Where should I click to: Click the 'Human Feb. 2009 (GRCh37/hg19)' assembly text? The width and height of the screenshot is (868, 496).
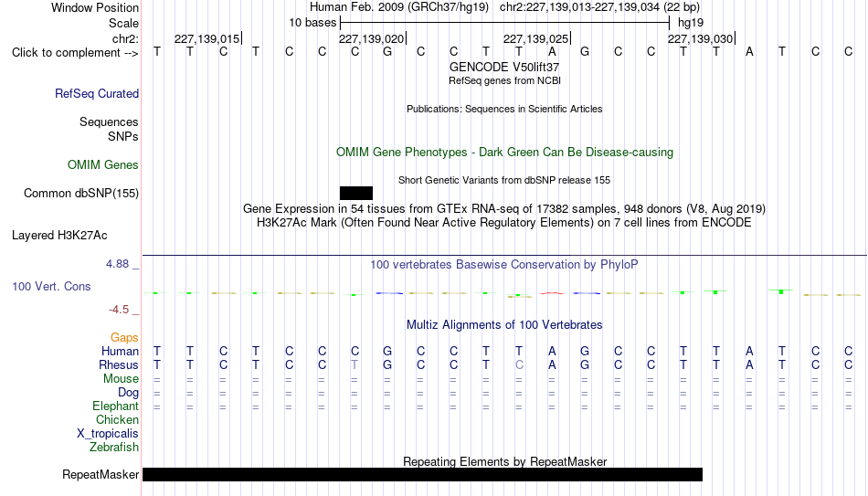(x=399, y=7)
